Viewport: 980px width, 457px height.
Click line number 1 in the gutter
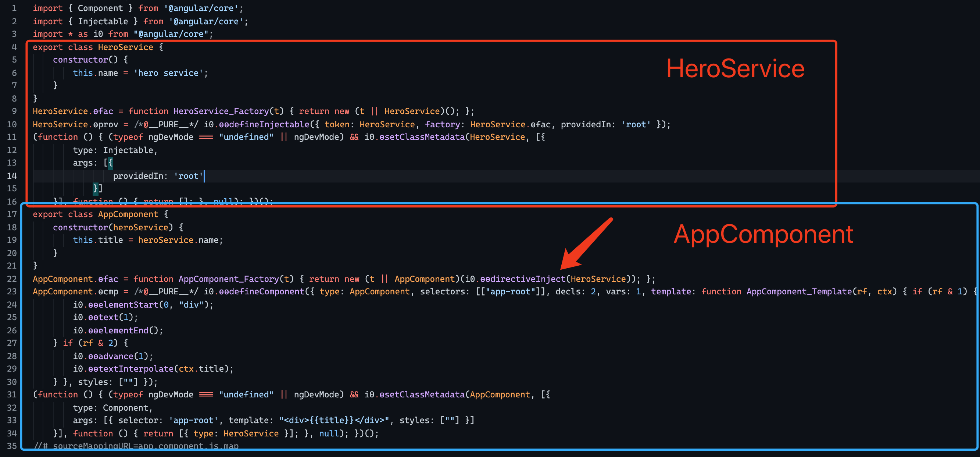click(x=14, y=8)
